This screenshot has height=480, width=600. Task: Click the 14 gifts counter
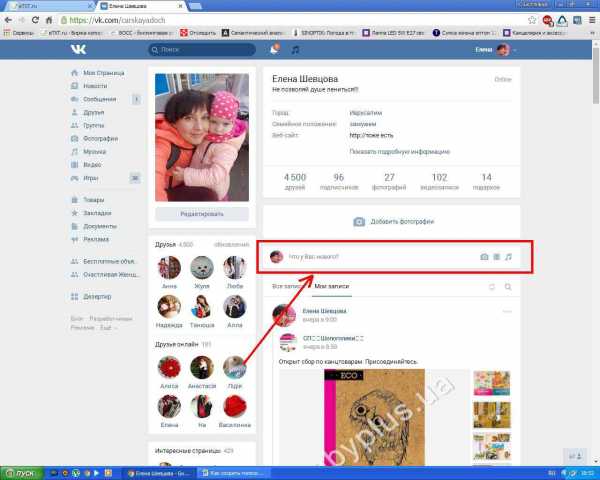point(486,181)
